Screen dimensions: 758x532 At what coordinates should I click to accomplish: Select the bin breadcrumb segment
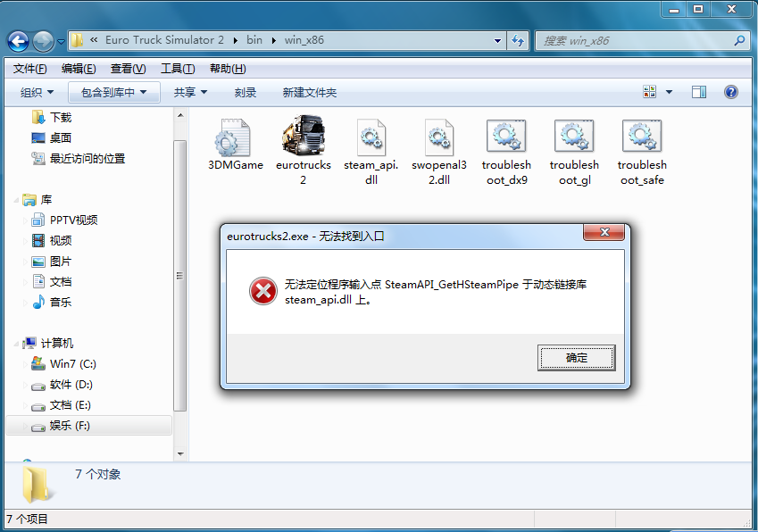(x=254, y=40)
